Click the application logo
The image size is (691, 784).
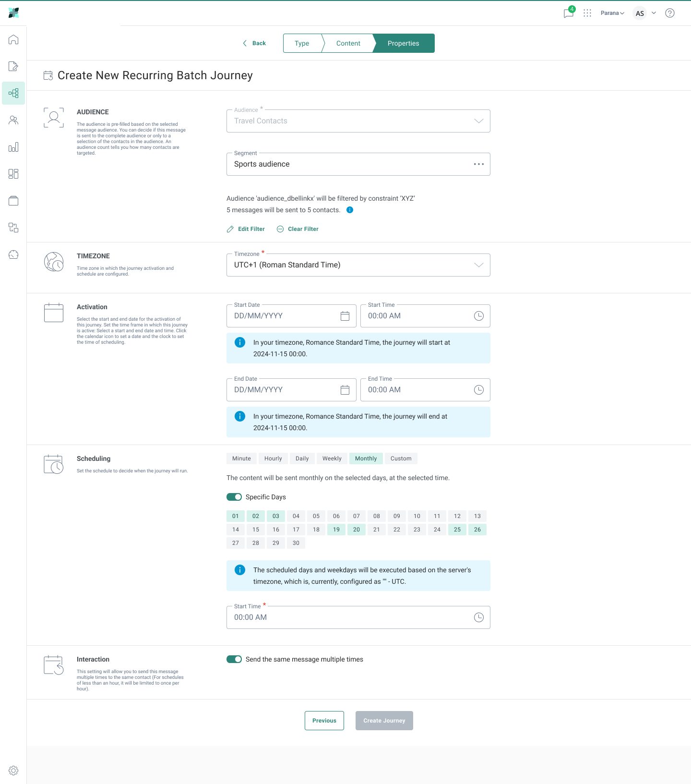13,13
